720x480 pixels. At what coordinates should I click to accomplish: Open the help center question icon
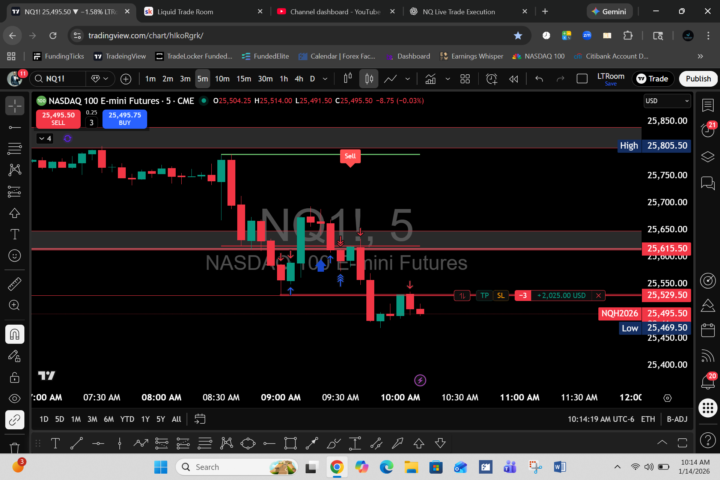[x=708, y=440]
